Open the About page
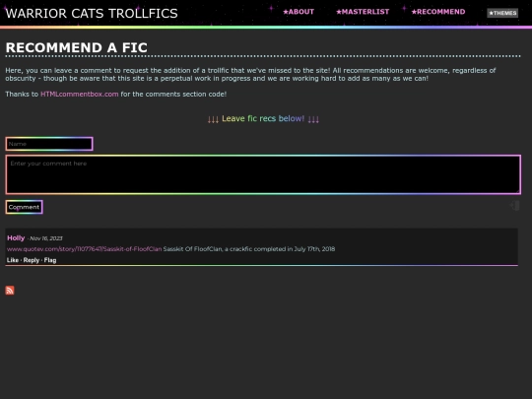 click(x=299, y=12)
